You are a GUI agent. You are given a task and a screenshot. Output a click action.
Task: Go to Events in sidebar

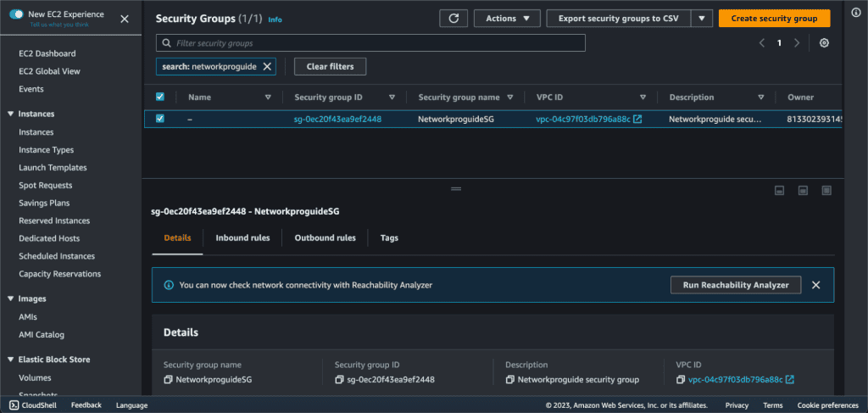pos(31,89)
